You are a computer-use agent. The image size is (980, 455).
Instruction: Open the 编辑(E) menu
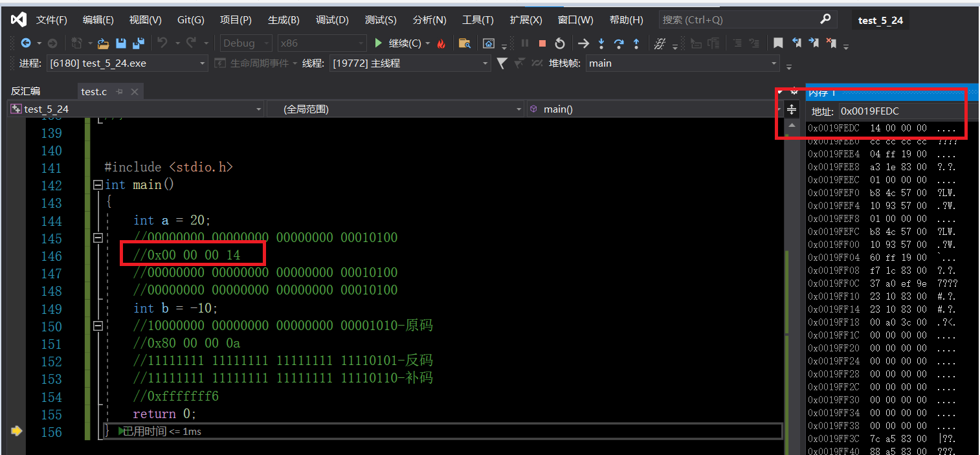(98, 20)
